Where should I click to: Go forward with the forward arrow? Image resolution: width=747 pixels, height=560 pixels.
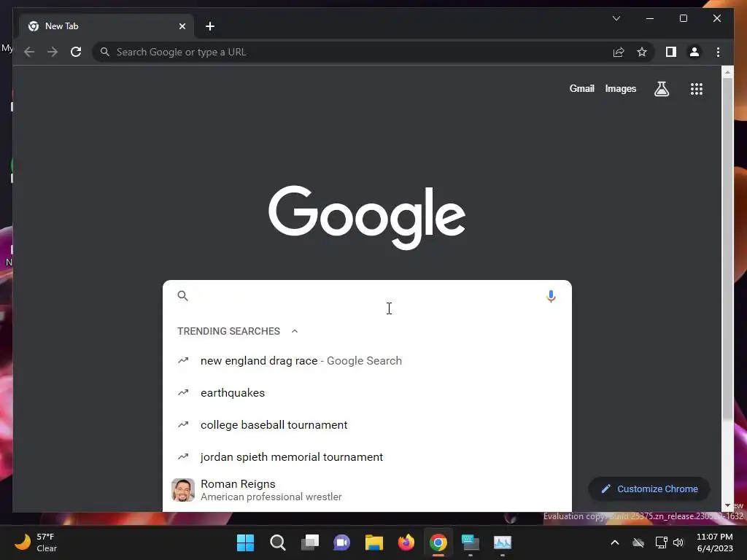pyautogui.click(x=53, y=52)
